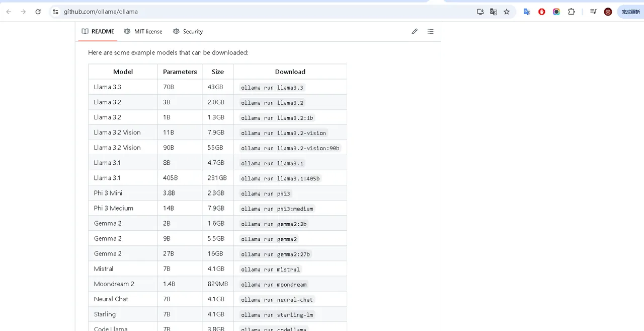The width and height of the screenshot is (644, 331).
Task: Click the 27B parameters cell
Action: pyautogui.click(x=180, y=253)
